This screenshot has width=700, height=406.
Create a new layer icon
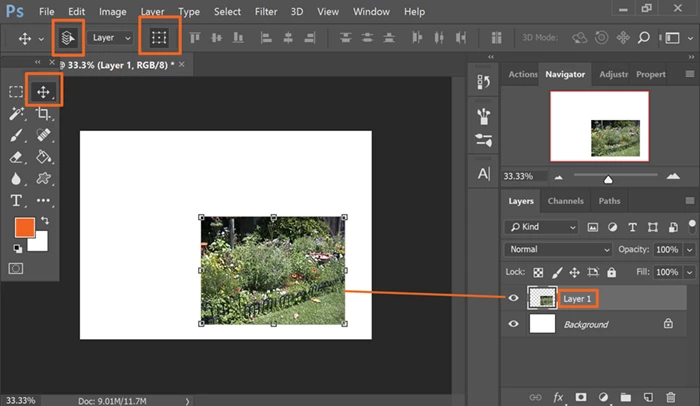tap(648, 397)
